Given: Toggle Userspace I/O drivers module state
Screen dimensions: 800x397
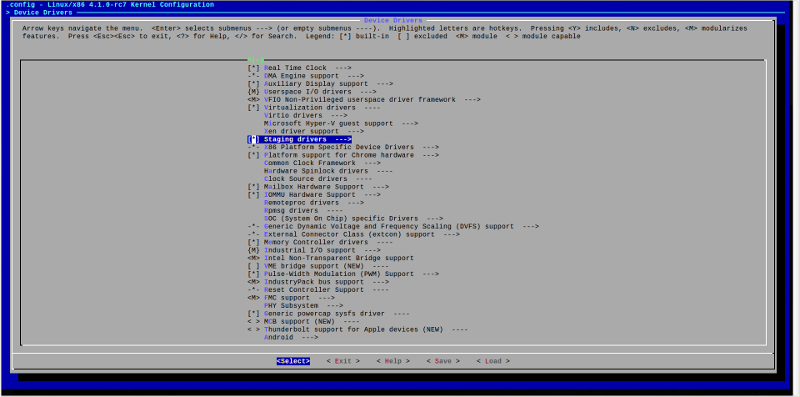Looking at the screenshot, I should click(254, 92).
